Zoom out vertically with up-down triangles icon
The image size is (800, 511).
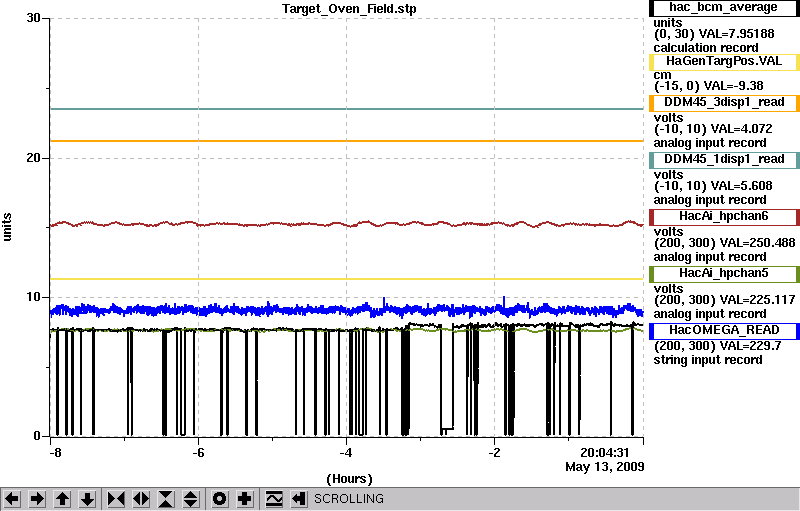[190, 499]
